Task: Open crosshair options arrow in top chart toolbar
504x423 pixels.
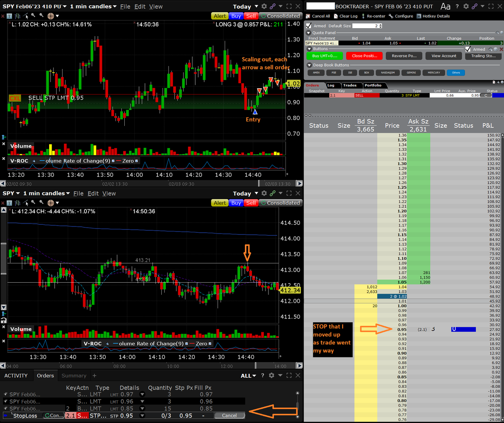Action: pyautogui.click(x=57, y=16)
